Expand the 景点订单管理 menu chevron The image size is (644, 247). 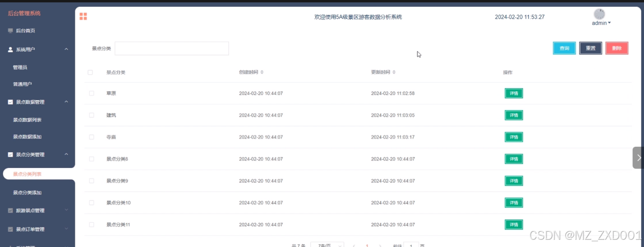[66, 228]
